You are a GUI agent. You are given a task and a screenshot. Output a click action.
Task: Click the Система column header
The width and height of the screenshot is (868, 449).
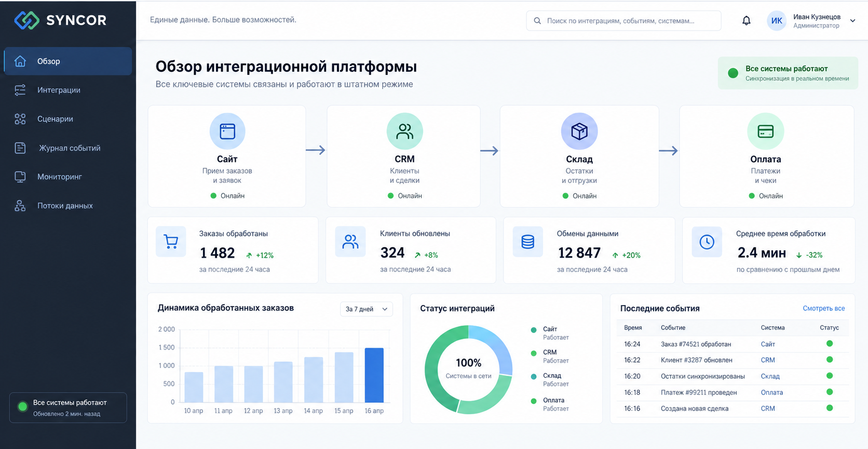772,328
